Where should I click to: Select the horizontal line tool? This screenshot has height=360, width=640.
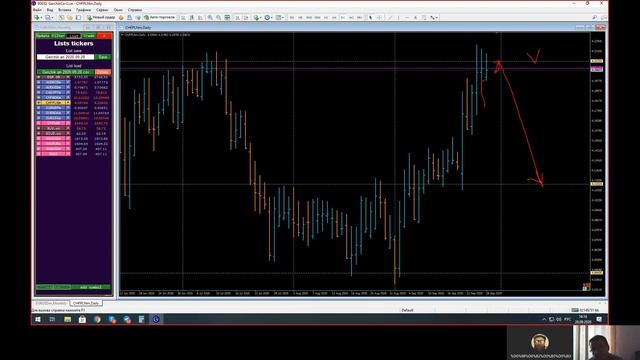tap(407, 18)
